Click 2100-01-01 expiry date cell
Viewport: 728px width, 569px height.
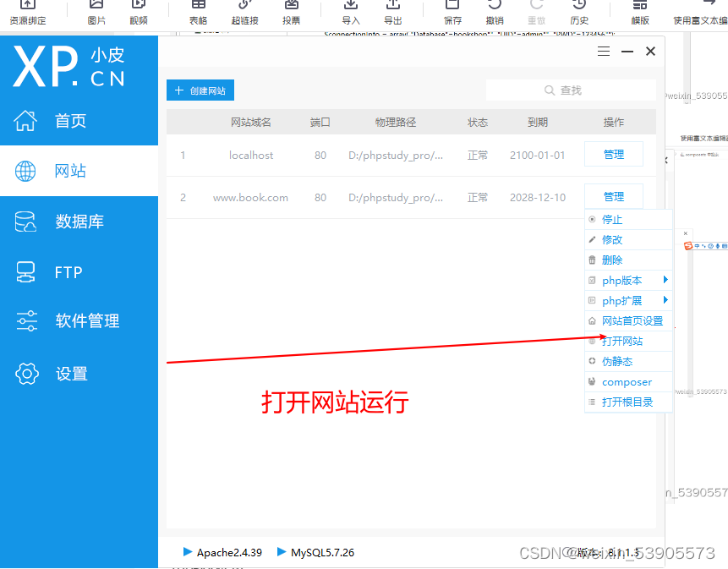537,156
